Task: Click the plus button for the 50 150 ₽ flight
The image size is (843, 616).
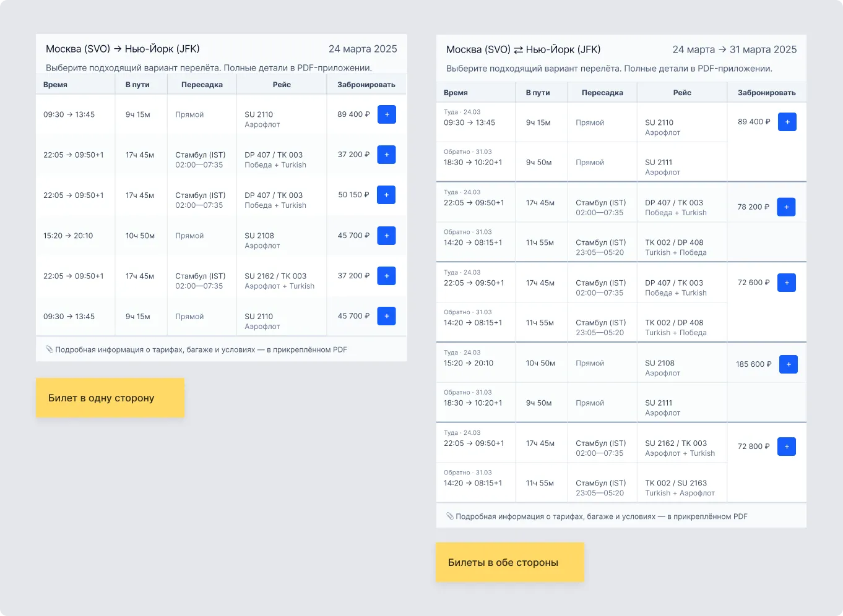Action: pos(386,195)
